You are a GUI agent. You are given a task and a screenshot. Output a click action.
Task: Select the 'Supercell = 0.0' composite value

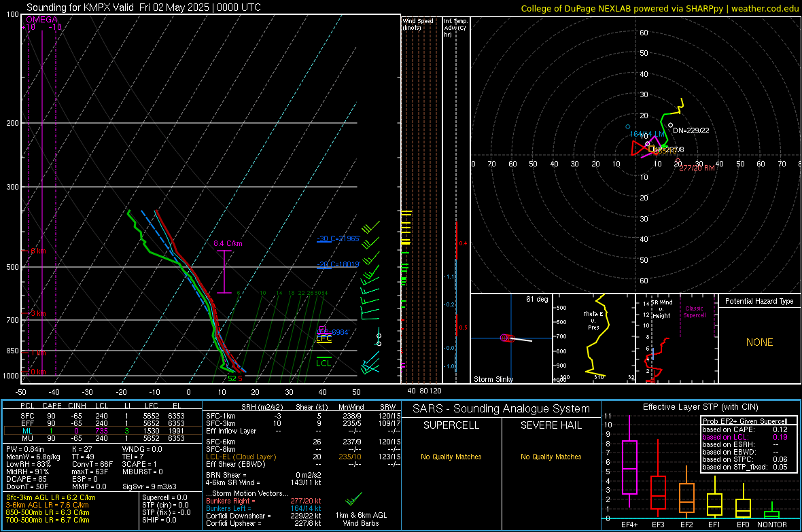[x=164, y=497]
